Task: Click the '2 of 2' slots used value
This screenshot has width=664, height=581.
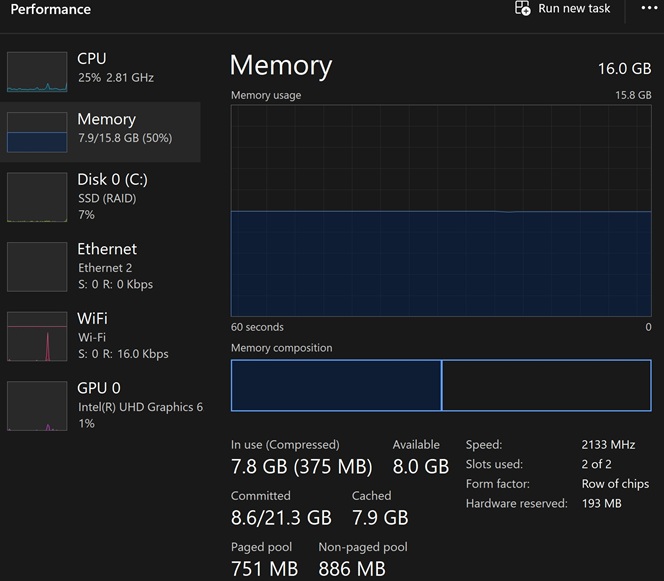Action: [x=596, y=464]
